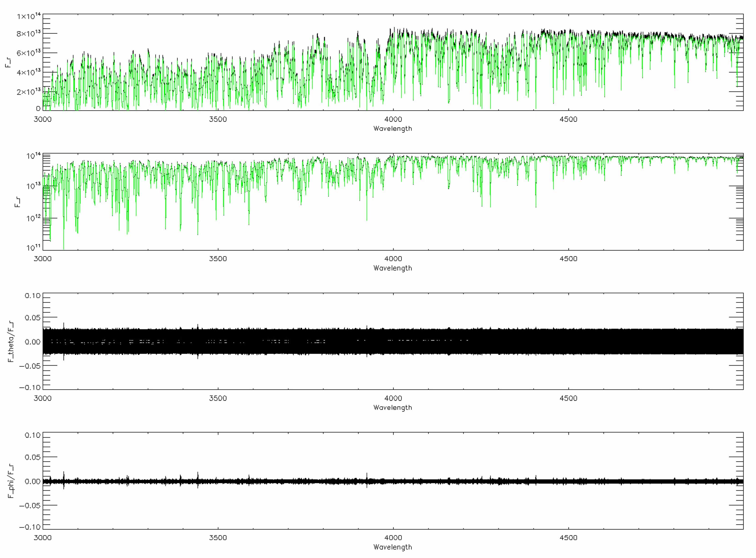
Task: Click the F_theta/F_r axis label
Action: pos(11,341)
